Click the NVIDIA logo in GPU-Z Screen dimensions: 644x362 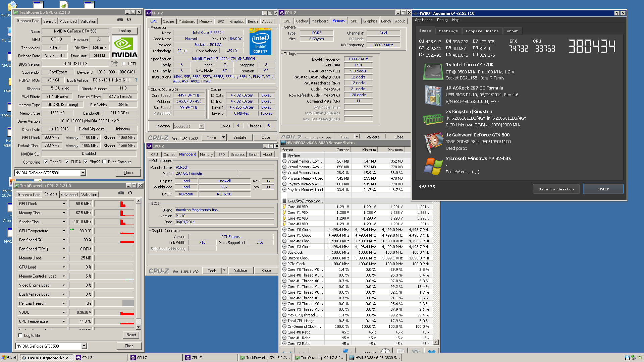click(124, 48)
